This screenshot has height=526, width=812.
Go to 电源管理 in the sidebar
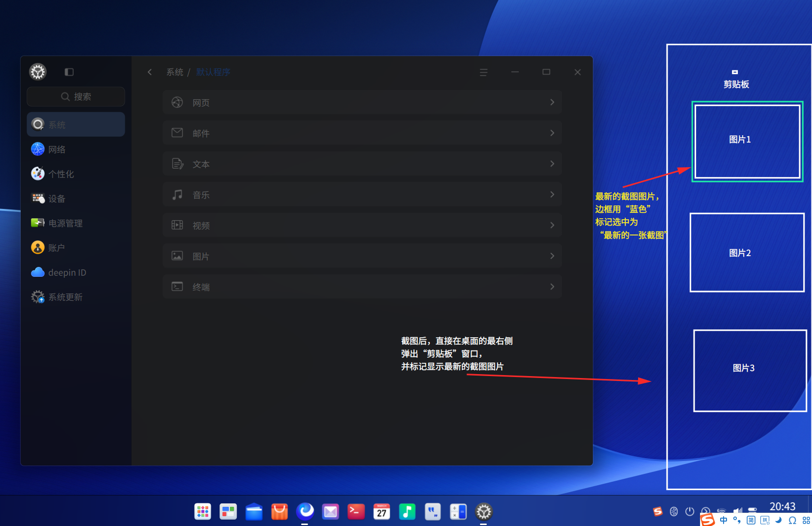76,223
